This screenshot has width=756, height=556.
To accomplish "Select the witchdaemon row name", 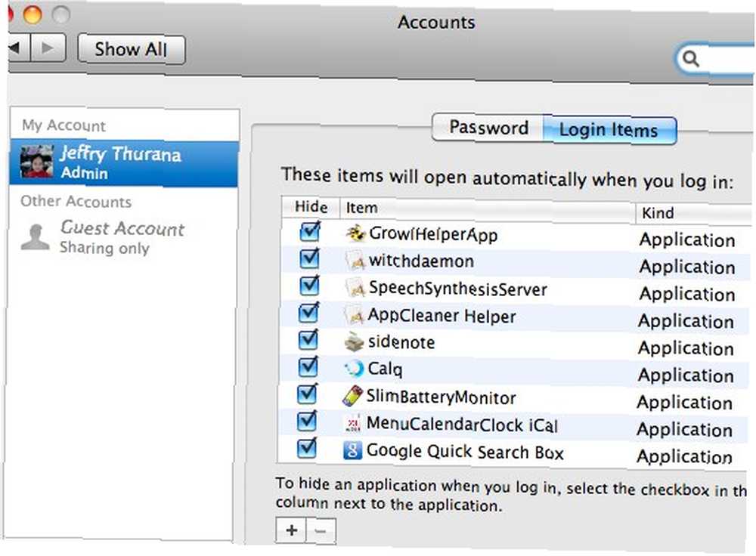I will point(421,261).
